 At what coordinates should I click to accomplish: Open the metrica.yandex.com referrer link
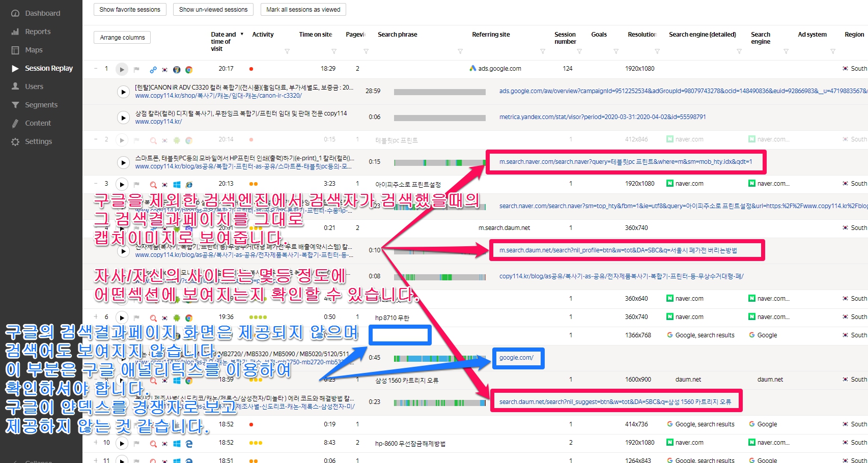(602, 117)
